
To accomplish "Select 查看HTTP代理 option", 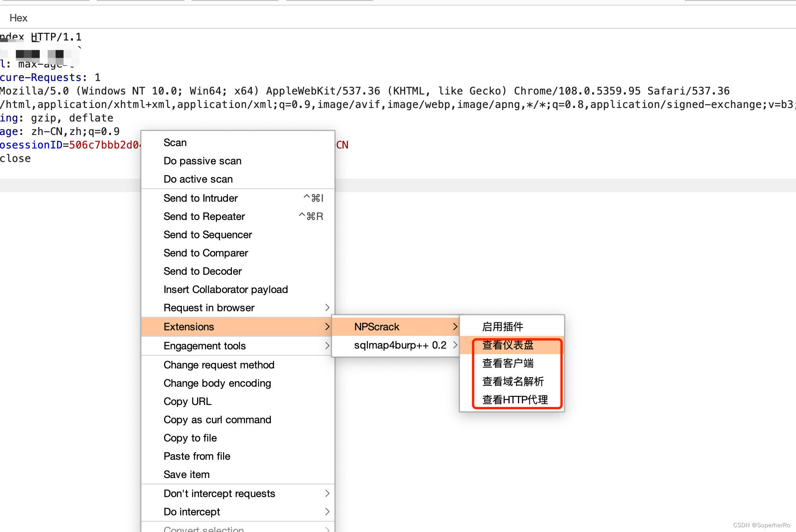I will tap(515, 400).
